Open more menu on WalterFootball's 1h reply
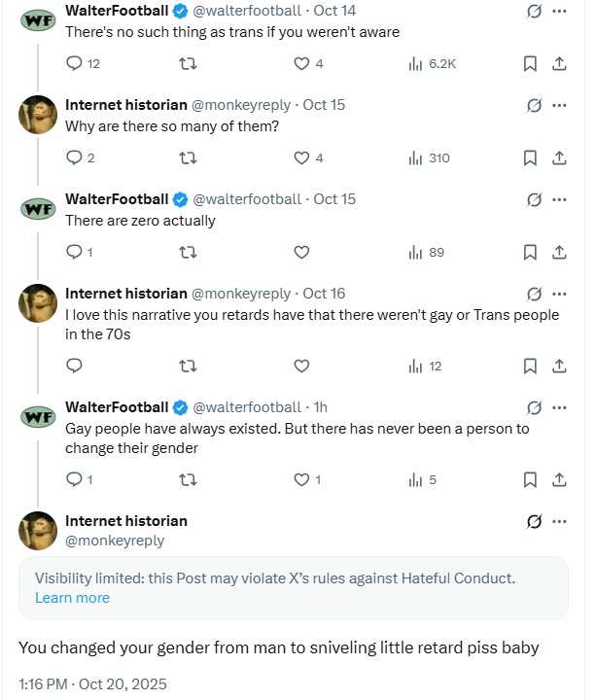Screen dimensions: 596x700 (x=559, y=407)
